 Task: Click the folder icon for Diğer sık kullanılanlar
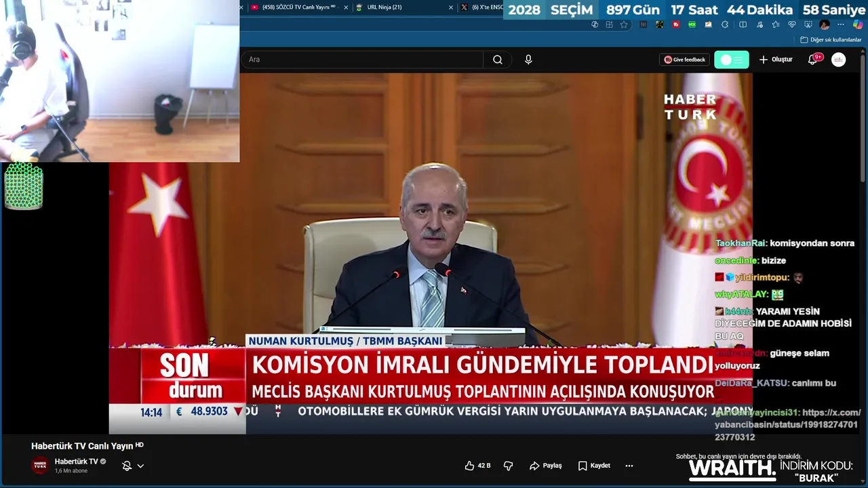click(804, 40)
